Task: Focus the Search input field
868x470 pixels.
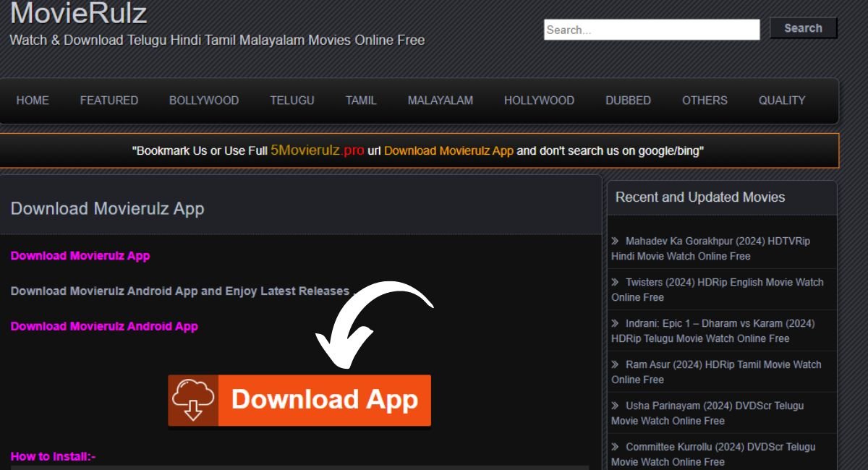Action: pos(651,30)
